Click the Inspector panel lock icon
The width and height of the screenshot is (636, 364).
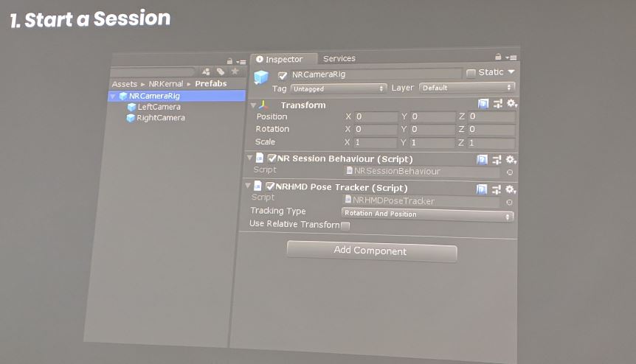click(500, 57)
